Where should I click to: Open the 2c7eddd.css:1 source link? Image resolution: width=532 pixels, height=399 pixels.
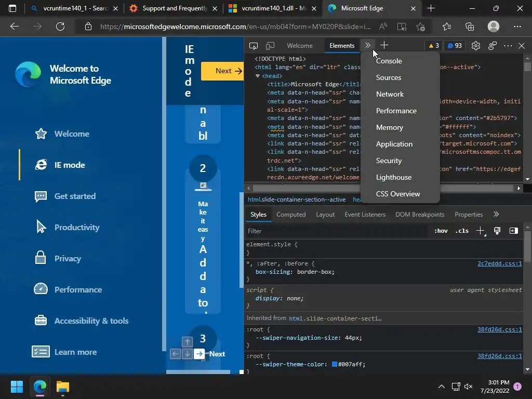(499, 263)
